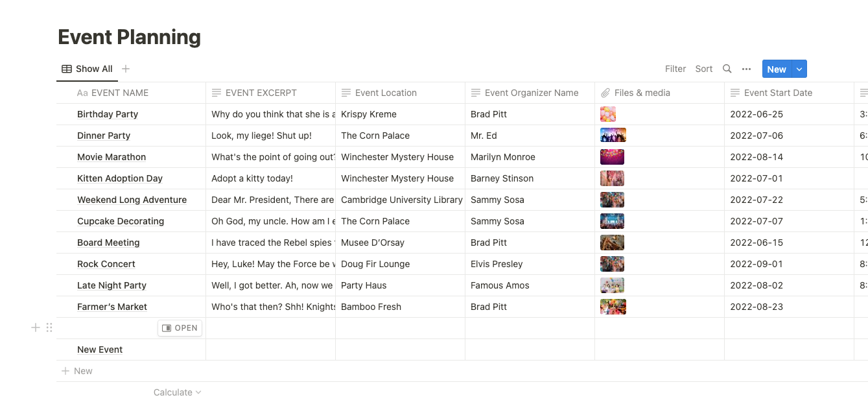Open the Board Meeting page
The image size is (868, 415).
tap(108, 243)
